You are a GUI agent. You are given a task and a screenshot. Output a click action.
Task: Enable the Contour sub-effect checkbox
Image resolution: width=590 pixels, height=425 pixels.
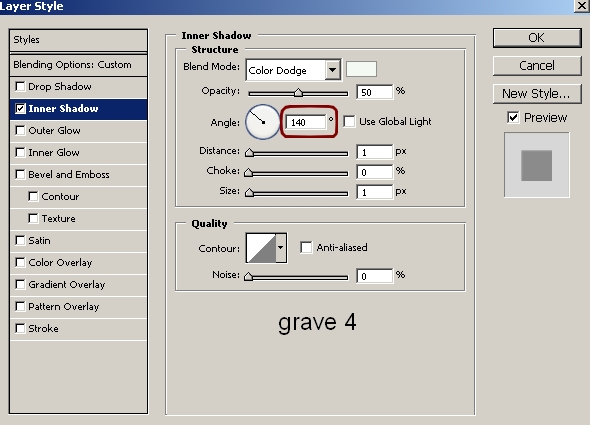click(x=33, y=197)
